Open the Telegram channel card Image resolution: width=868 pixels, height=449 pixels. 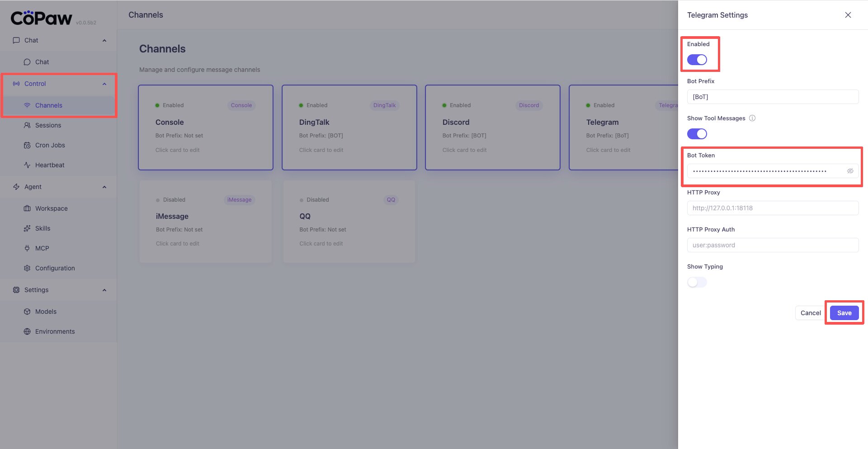click(x=624, y=128)
